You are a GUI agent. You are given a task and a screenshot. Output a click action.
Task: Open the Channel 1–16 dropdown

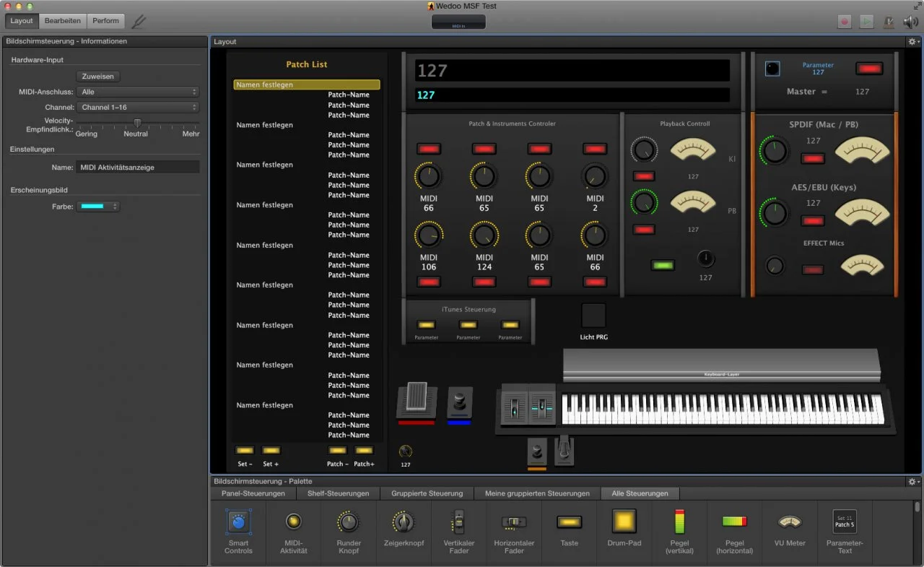point(138,107)
